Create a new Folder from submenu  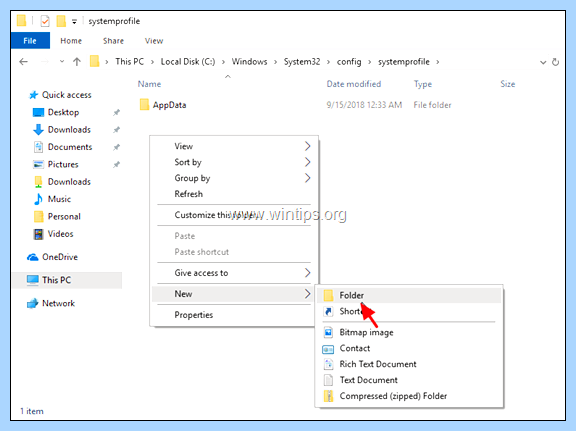(409, 295)
